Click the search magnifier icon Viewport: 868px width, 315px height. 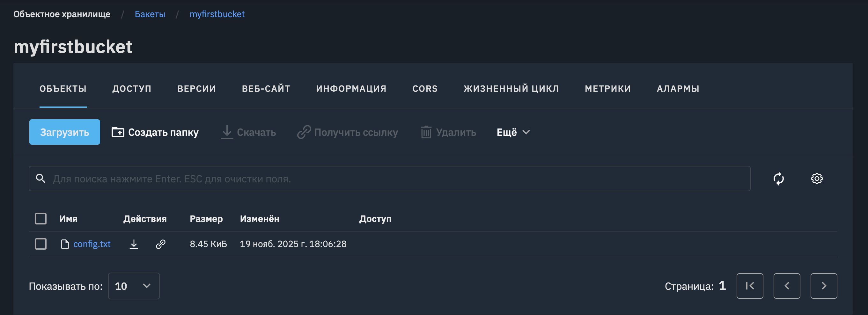pos(41,179)
